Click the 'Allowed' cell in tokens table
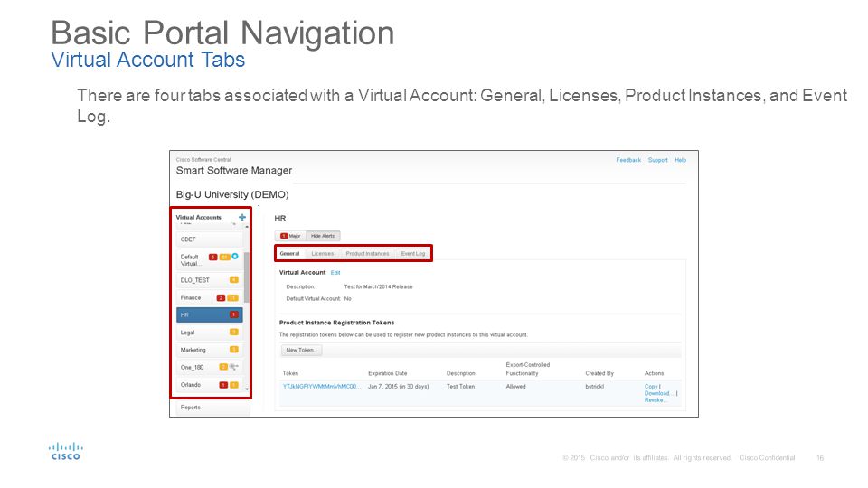Image resolution: width=868 pixels, height=488 pixels. tap(515, 387)
